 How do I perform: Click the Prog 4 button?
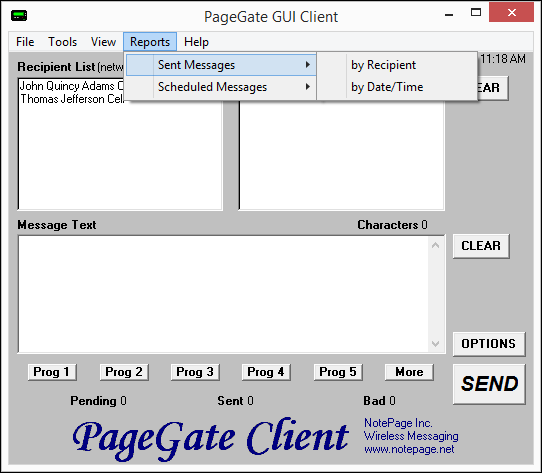[x=266, y=372]
